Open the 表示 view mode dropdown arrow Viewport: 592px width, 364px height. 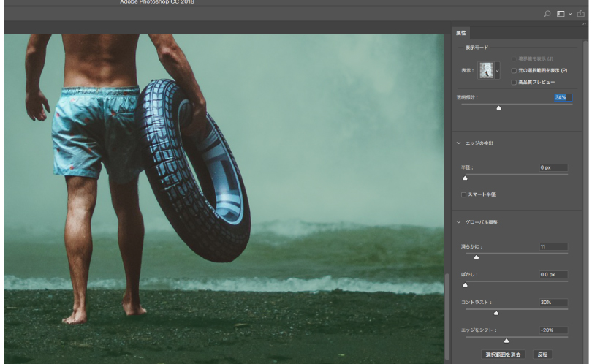pyautogui.click(x=497, y=71)
